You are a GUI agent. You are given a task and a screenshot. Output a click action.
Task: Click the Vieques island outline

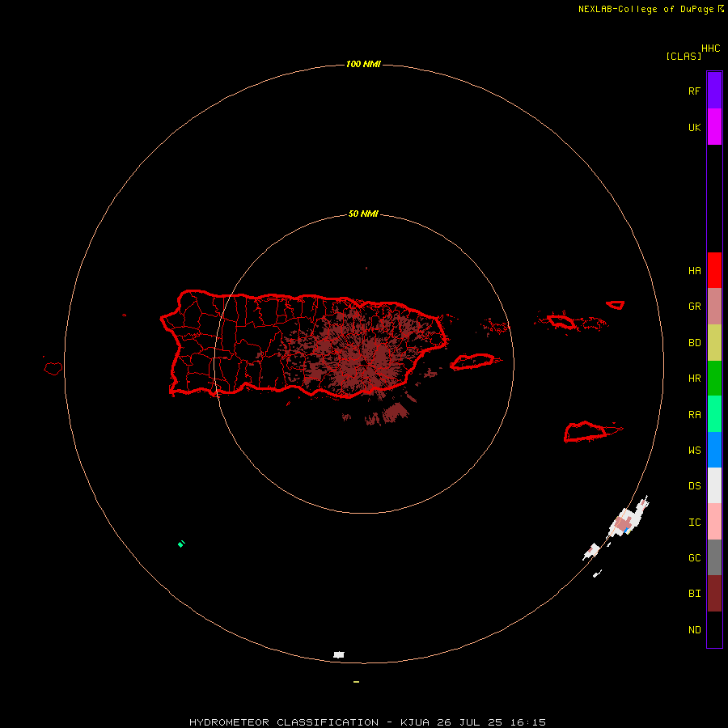coord(472,362)
